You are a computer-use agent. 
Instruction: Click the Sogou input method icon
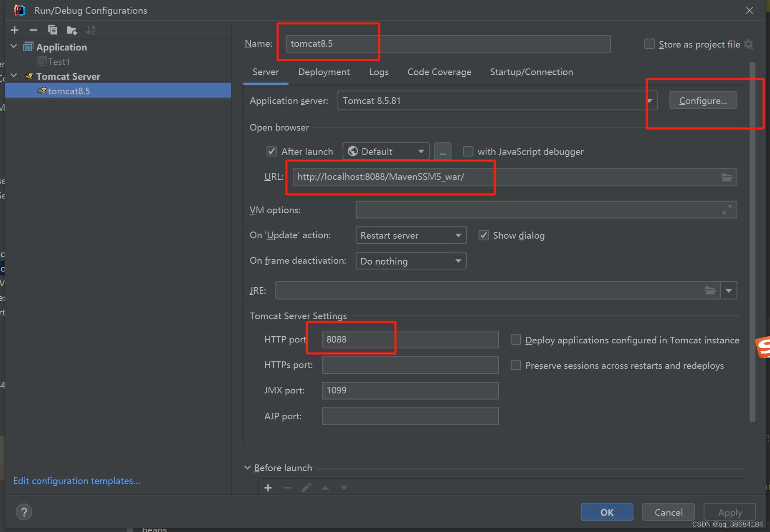(763, 347)
